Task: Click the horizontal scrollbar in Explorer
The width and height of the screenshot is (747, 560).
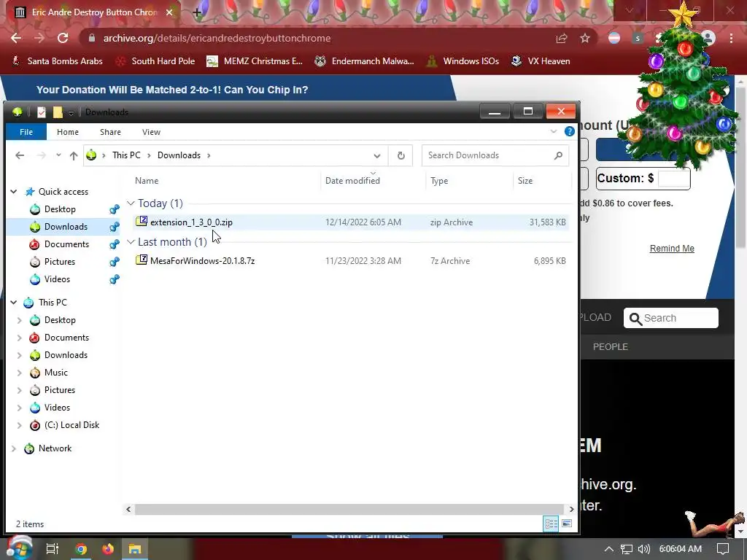Action: [349, 509]
